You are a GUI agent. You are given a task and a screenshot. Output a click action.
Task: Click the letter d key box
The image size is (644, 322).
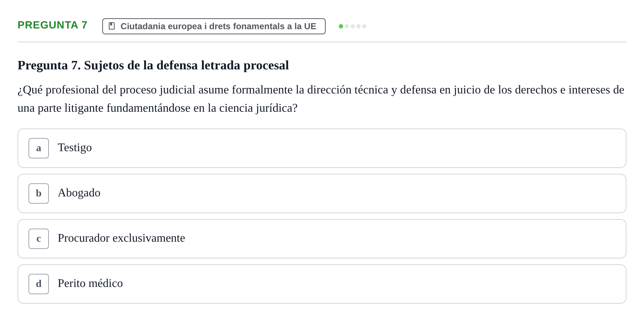(39, 284)
